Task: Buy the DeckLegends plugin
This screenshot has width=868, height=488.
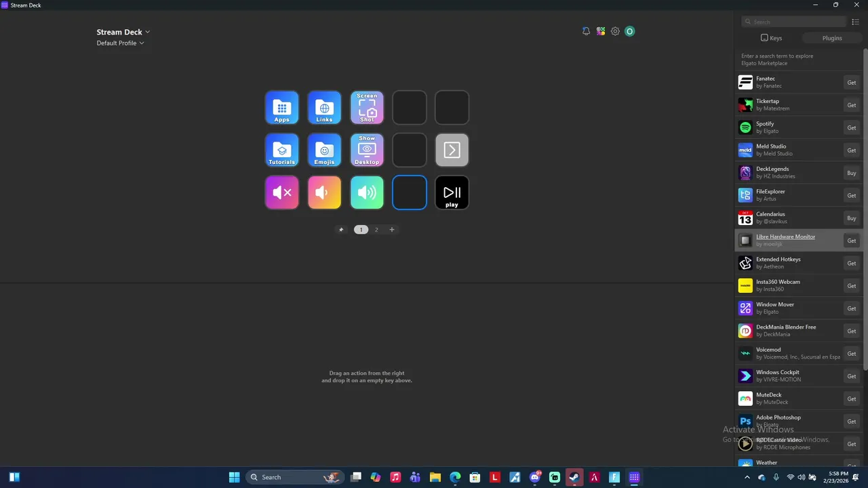Action: (x=852, y=173)
